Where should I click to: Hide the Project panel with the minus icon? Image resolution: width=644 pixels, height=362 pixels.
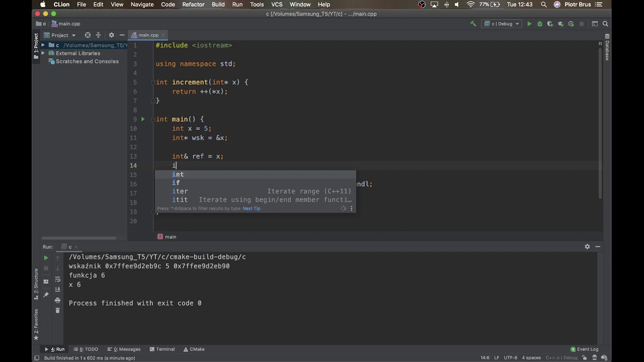click(122, 35)
